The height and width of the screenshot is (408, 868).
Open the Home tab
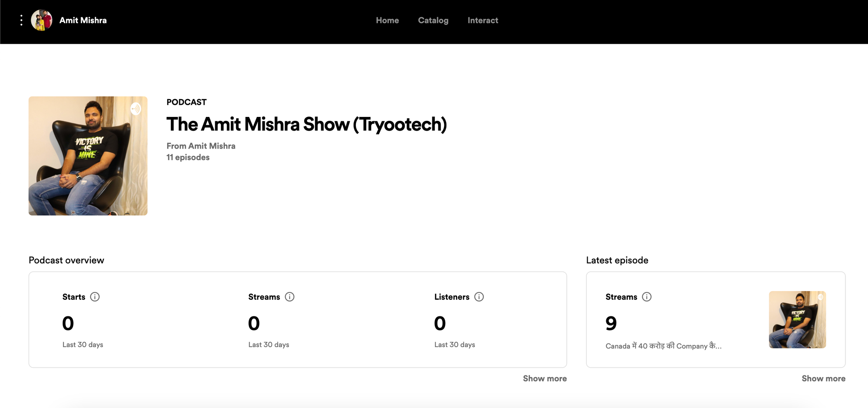click(387, 20)
